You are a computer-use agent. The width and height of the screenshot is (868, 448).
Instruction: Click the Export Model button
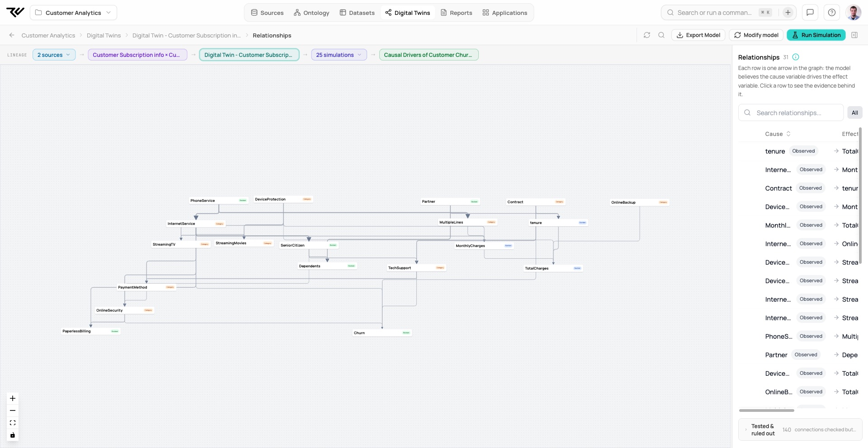pyautogui.click(x=698, y=35)
